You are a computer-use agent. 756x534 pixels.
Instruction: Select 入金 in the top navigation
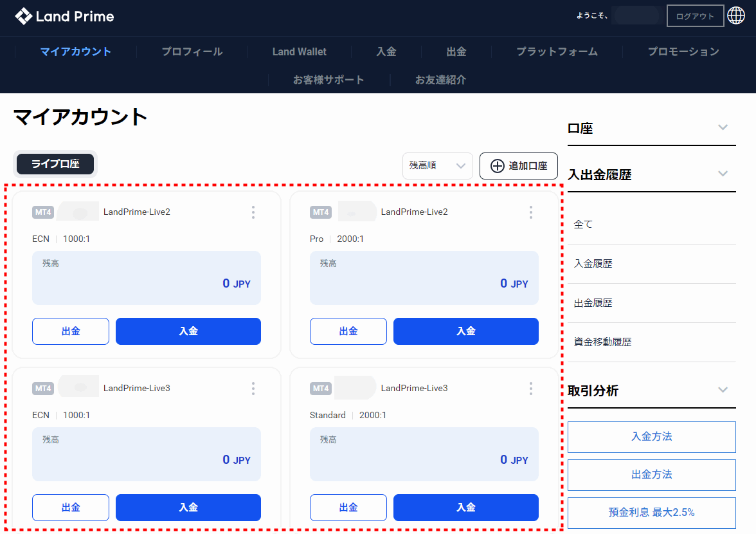point(386,51)
